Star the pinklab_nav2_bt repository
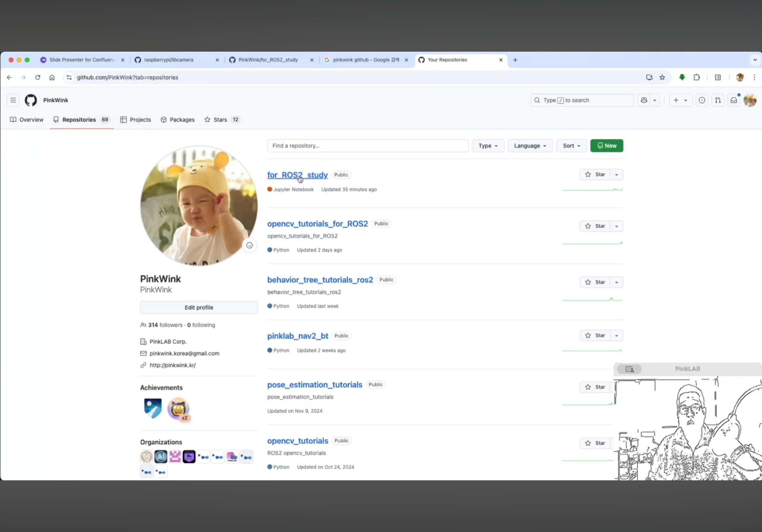762x532 pixels. [x=595, y=336]
